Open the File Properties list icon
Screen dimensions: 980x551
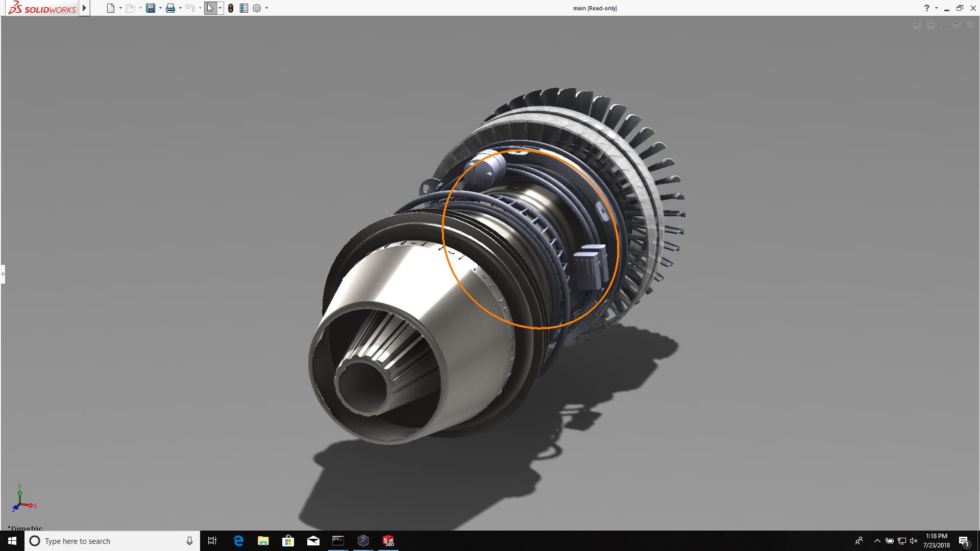(x=244, y=8)
